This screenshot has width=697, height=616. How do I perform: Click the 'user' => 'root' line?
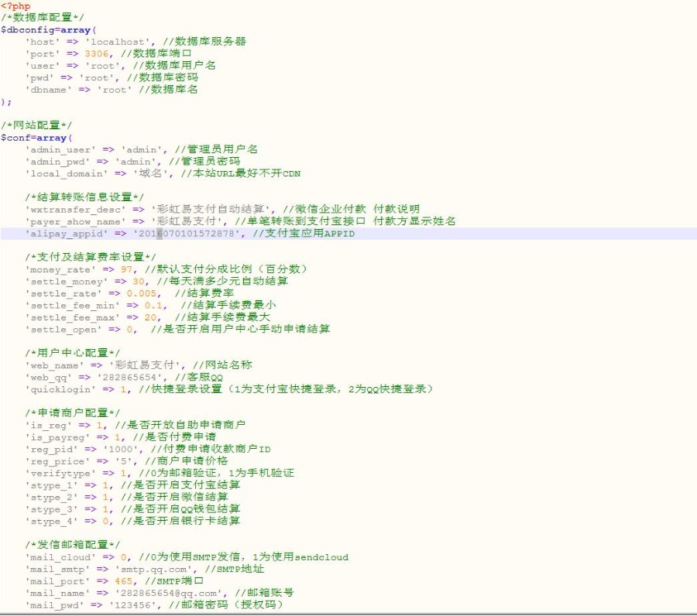tap(121, 66)
